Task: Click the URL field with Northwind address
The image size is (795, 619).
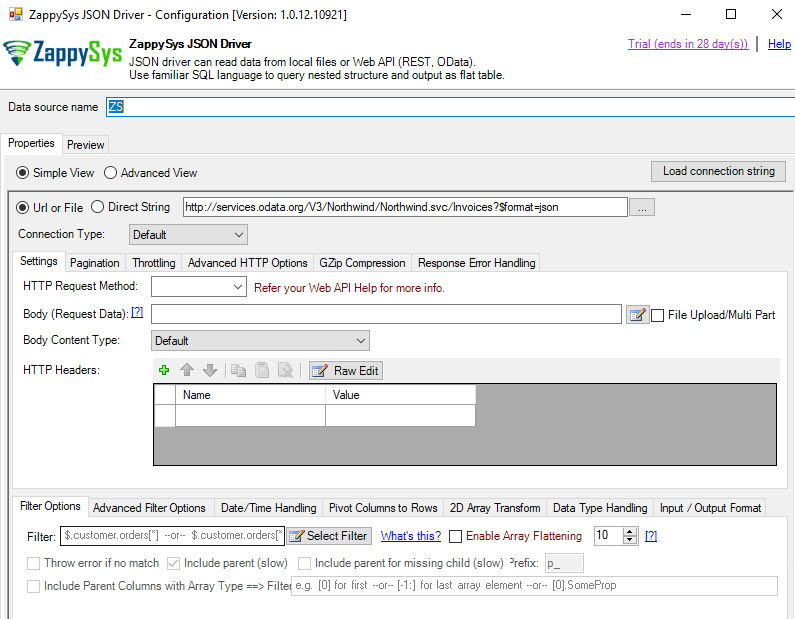Action: (405, 207)
